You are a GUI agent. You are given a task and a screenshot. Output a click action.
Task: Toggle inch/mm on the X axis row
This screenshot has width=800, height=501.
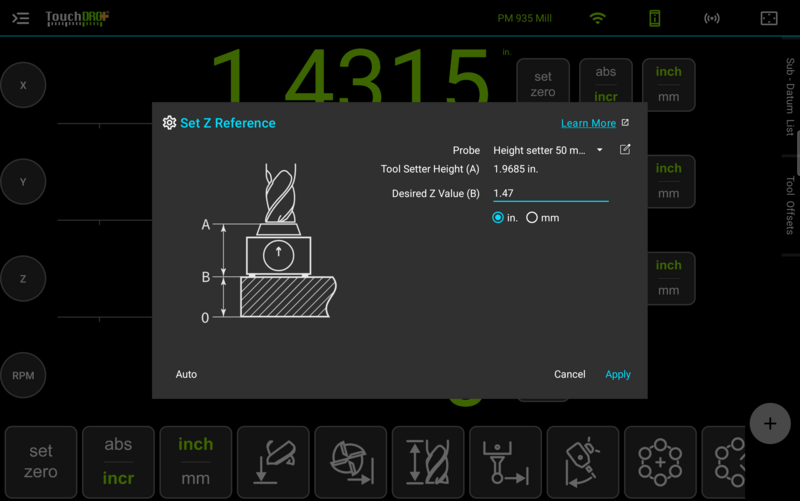click(668, 84)
